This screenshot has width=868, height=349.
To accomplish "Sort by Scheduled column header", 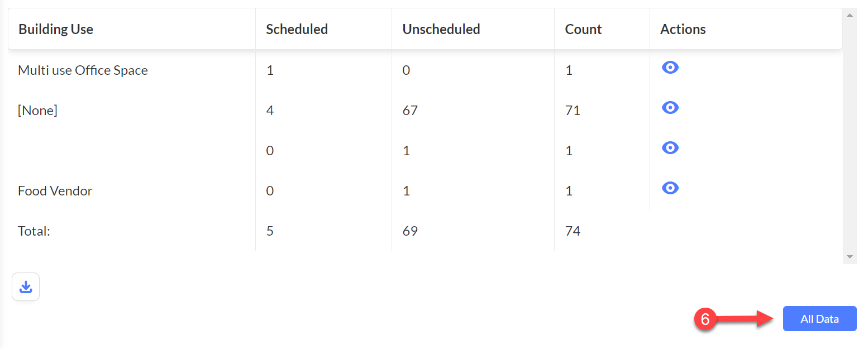I will point(297,29).
